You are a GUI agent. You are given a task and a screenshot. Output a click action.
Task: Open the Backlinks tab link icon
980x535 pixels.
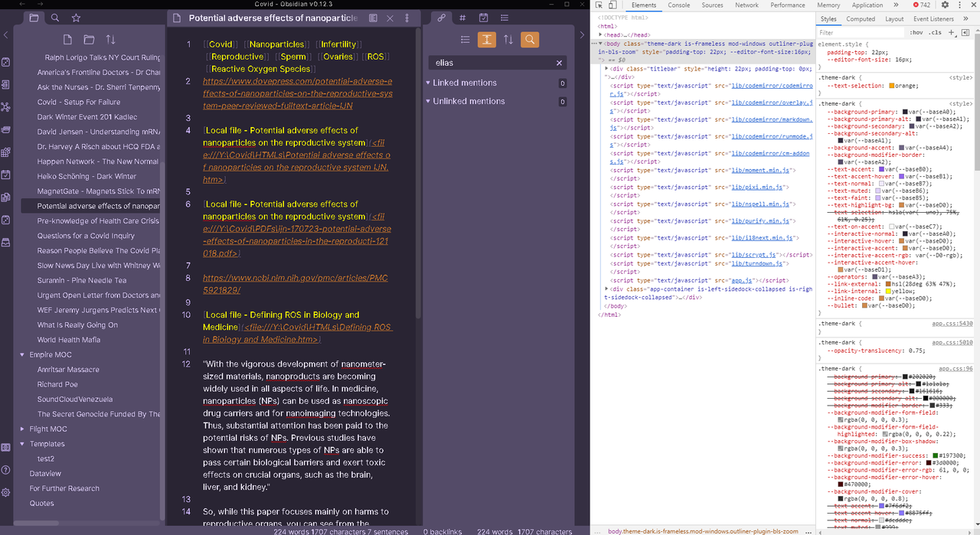tap(442, 18)
